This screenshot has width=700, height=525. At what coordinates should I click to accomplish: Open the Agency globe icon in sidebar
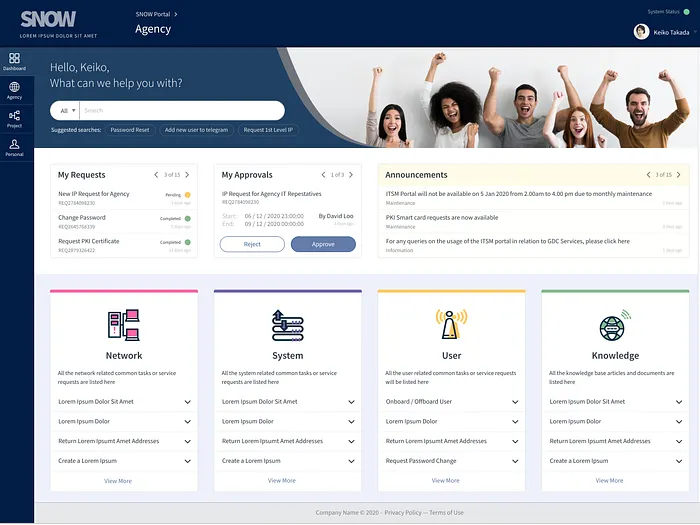tap(14, 90)
